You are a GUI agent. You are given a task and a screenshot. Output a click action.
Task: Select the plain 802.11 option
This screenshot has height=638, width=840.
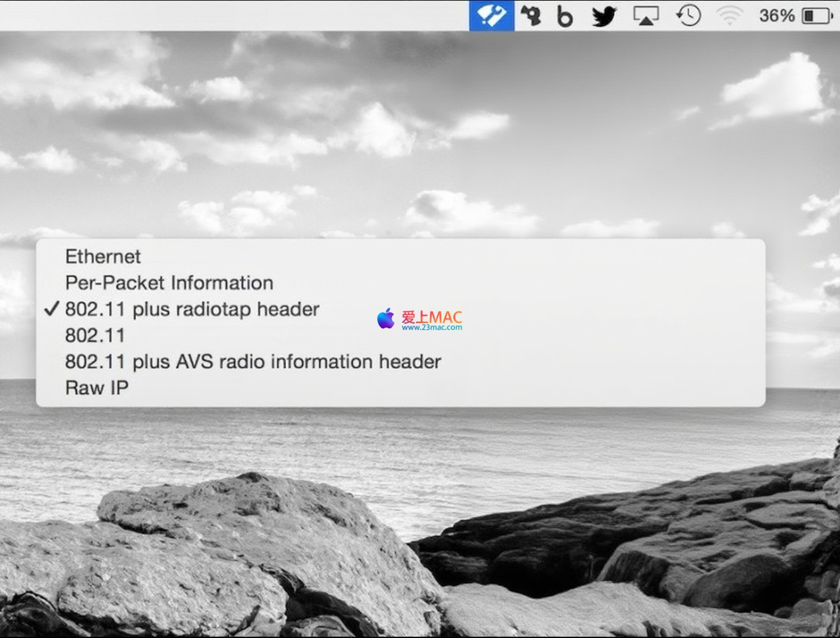95,335
